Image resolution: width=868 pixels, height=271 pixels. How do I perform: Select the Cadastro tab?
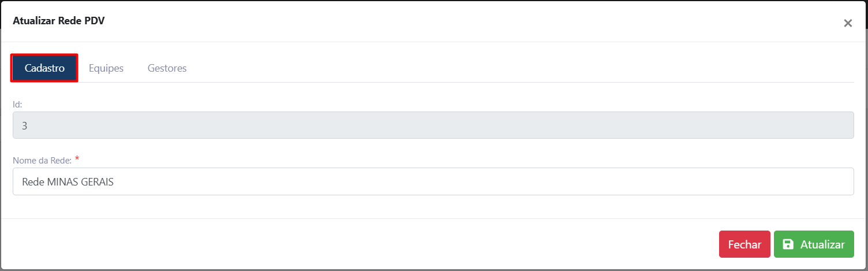(44, 68)
